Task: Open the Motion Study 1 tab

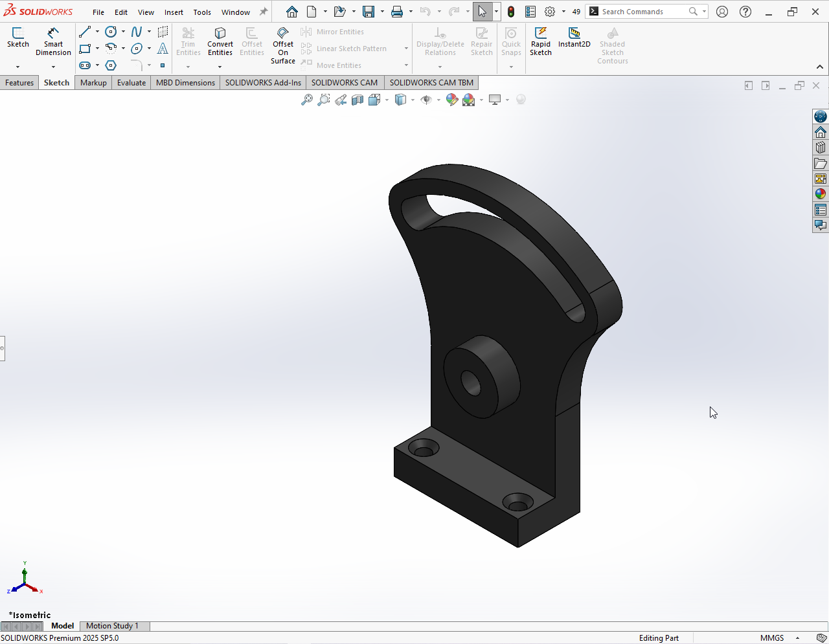Action: click(112, 626)
